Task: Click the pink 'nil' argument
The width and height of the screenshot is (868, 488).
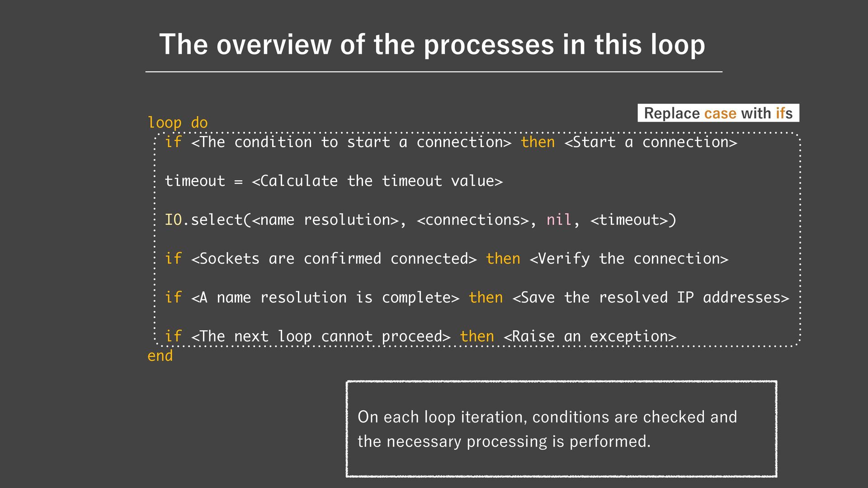Action: tap(559, 220)
